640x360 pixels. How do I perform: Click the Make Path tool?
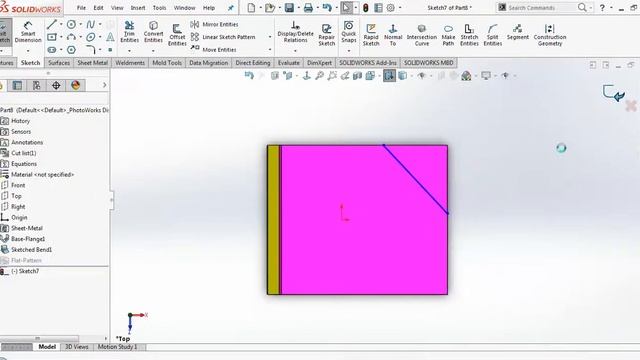(448, 34)
